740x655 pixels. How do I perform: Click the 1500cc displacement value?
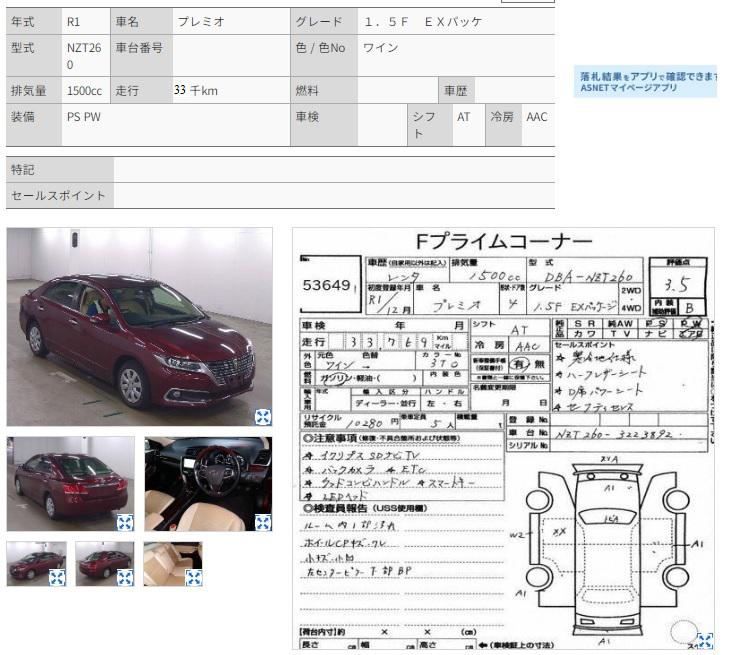point(84,90)
